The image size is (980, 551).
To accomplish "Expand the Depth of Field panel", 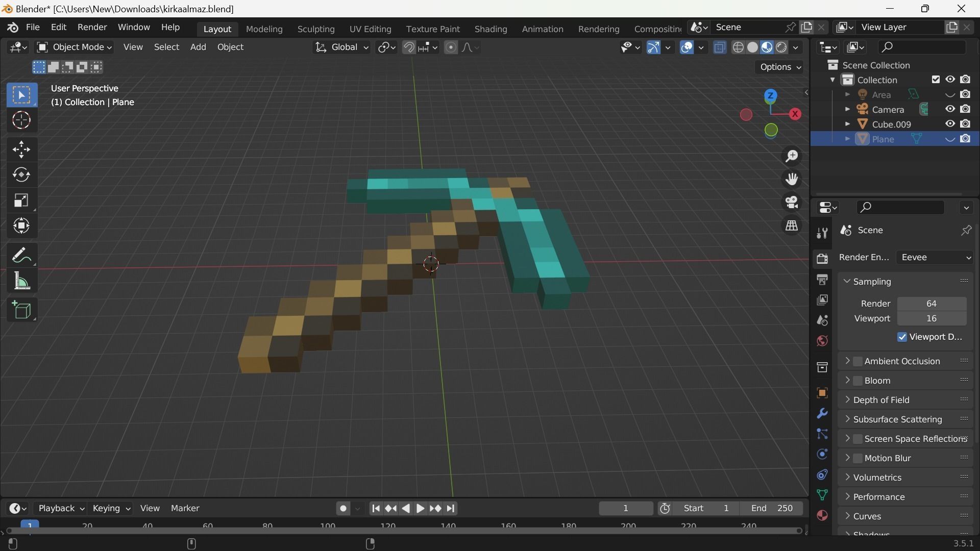I will point(881,400).
